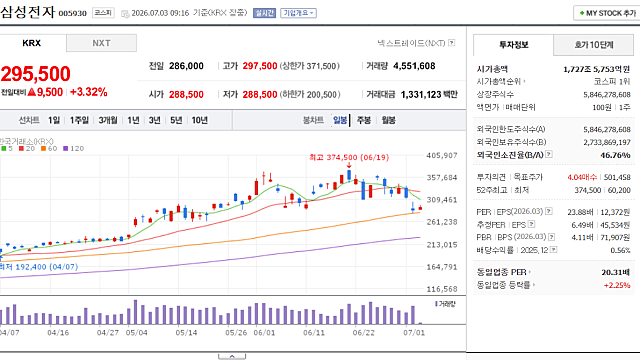Click the current price 295,500

coord(36,74)
